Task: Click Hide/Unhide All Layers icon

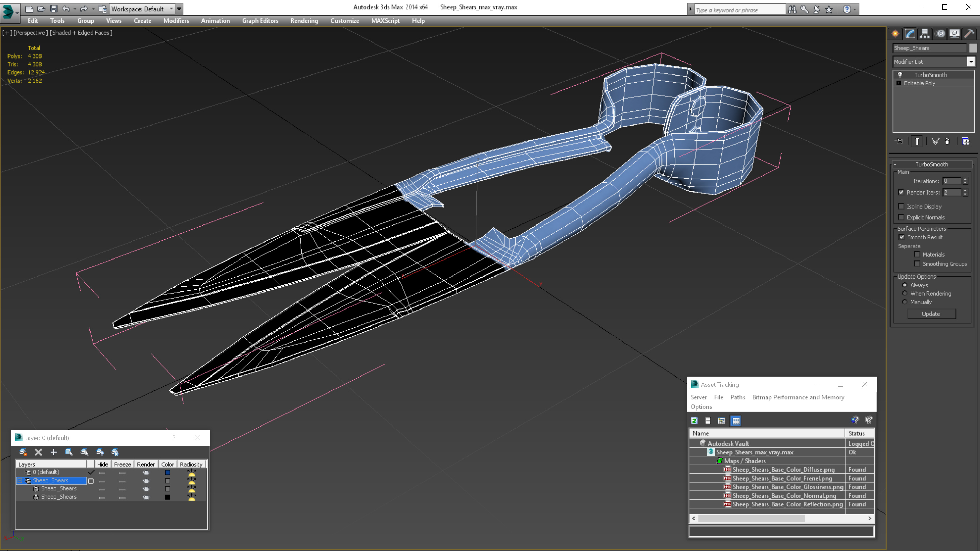Action: pos(100,452)
